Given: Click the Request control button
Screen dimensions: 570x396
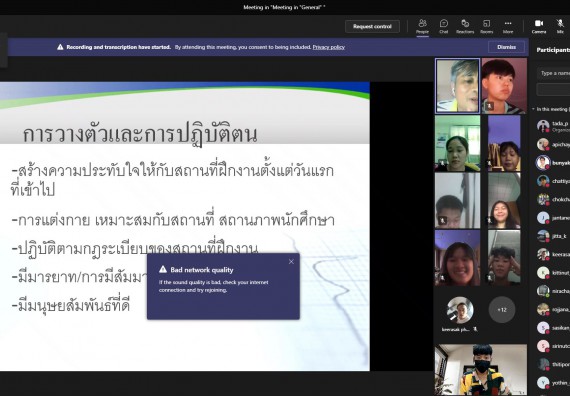Looking at the screenshot, I should pos(372,27).
